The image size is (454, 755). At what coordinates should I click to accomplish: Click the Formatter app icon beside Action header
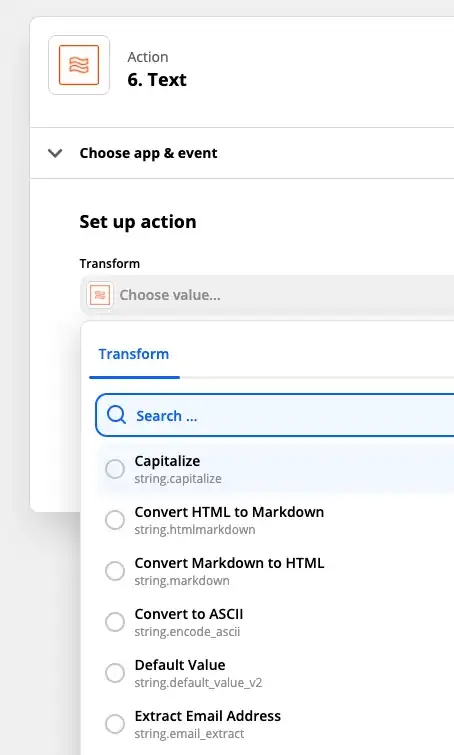(79, 65)
